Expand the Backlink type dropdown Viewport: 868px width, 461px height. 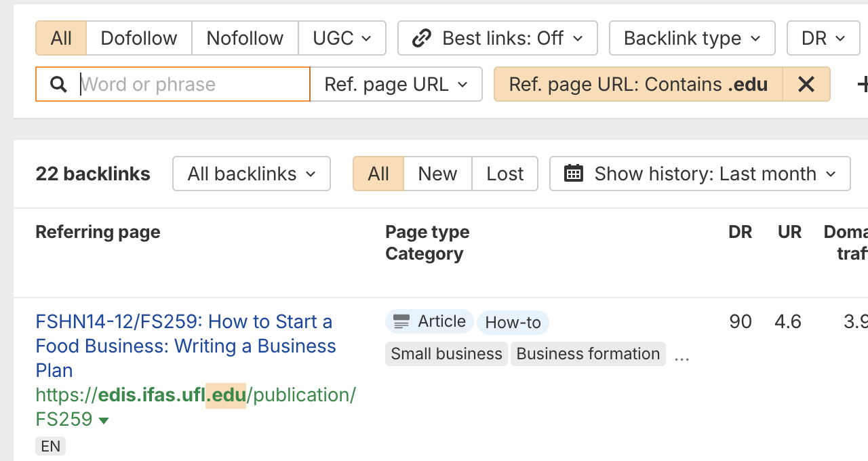pyautogui.click(x=692, y=38)
